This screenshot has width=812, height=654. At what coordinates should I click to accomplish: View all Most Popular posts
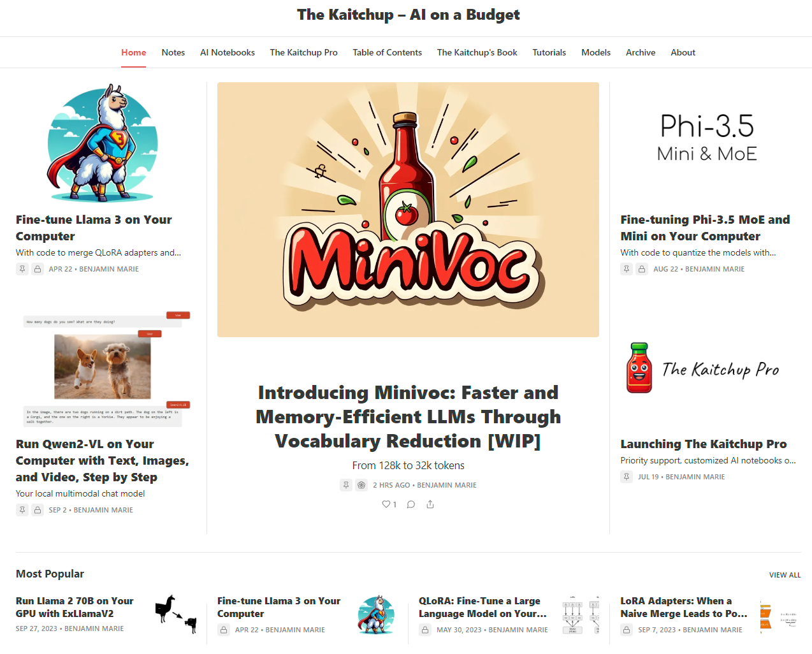coord(785,575)
